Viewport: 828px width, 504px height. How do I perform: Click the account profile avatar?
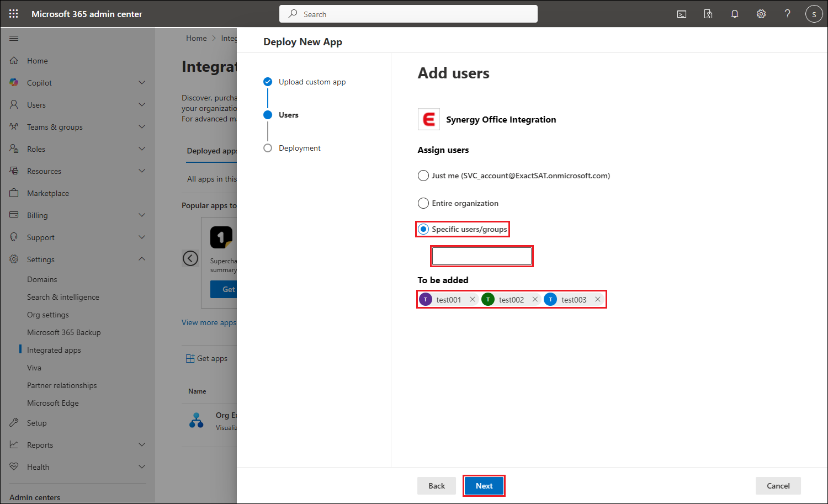814,14
